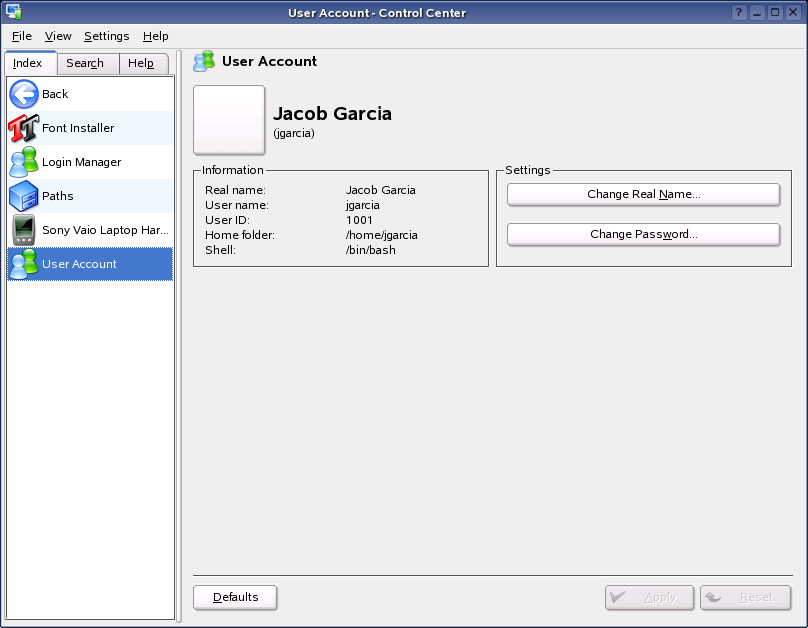
Task: Open the Help menu
Action: coord(156,36)
